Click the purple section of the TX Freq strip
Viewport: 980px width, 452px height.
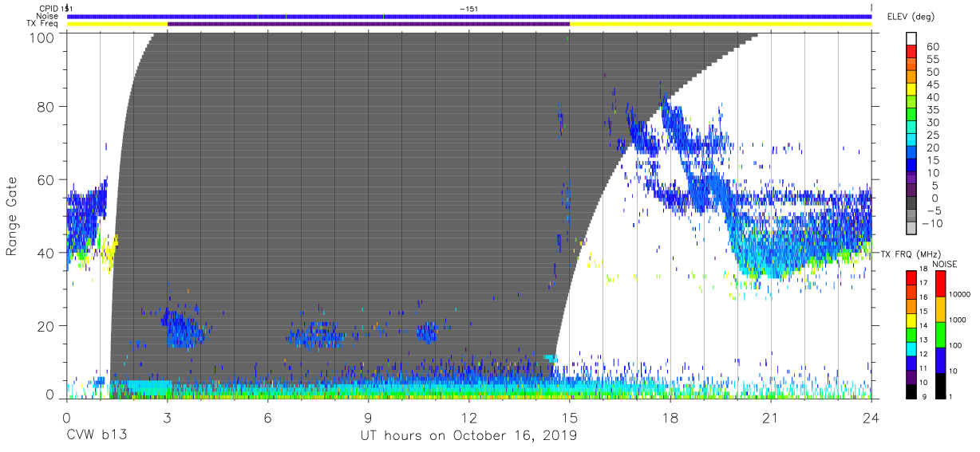368,24
